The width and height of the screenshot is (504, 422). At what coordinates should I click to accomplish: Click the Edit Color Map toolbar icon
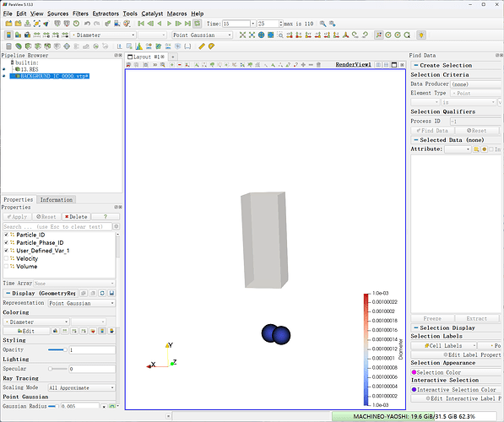pyautogui.click(x=18, y=35)
